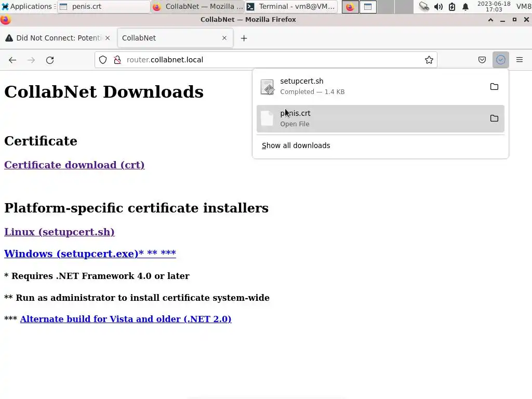Switch to second workspace thumbnail
The height and width of the screenshot is (399, 532).
pos(368,7)
